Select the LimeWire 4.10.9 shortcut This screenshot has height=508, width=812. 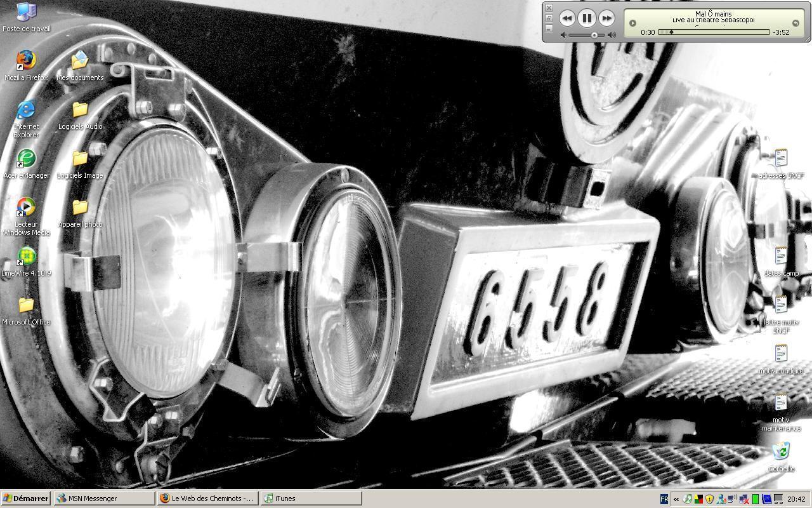26,257
